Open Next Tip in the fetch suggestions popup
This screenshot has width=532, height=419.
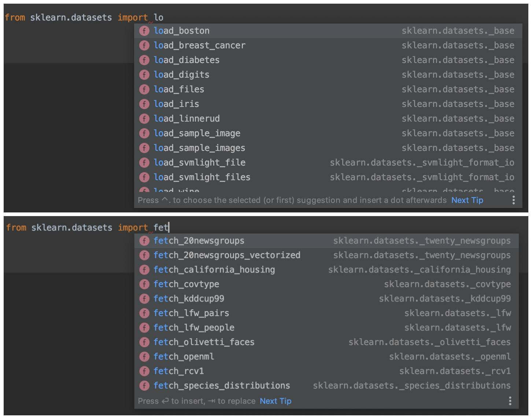(x=275, y=401)
